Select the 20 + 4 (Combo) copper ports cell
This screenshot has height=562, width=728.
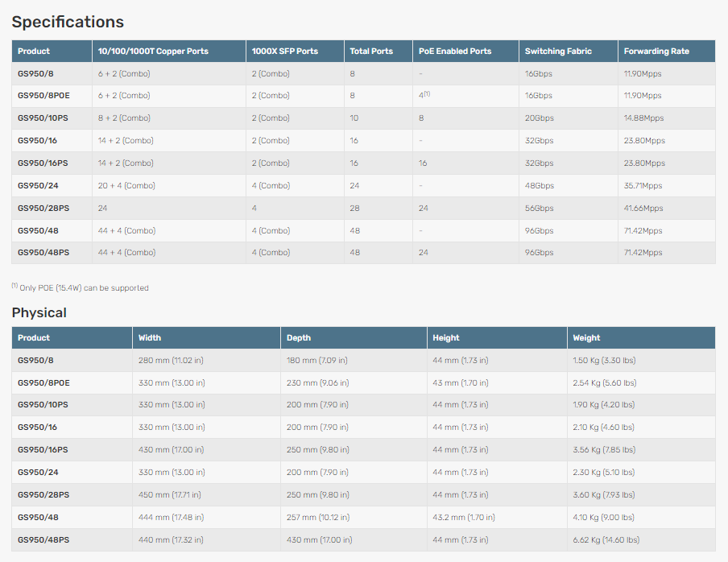(x=126, y=186)
